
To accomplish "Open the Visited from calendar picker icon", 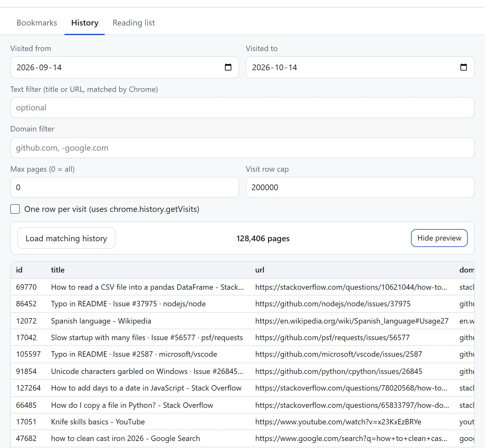I will pyautogui.click(x=228, y=67).
